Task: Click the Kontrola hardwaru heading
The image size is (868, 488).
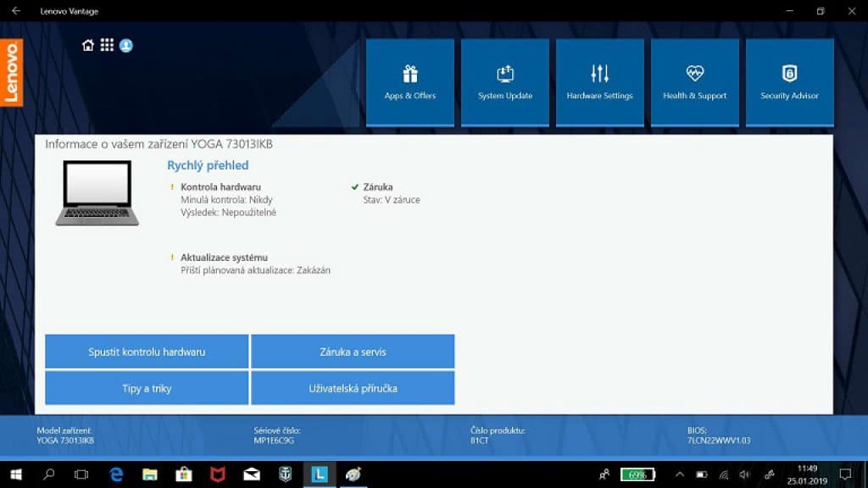Action: [x=220, y=187]
